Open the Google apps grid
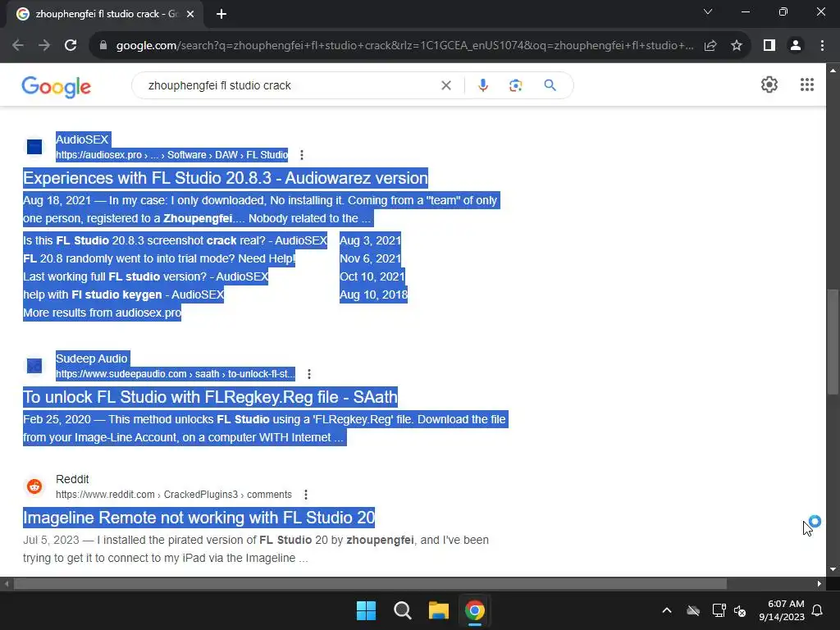The width and height of the screenshot is (840, 630). point(807,84)
